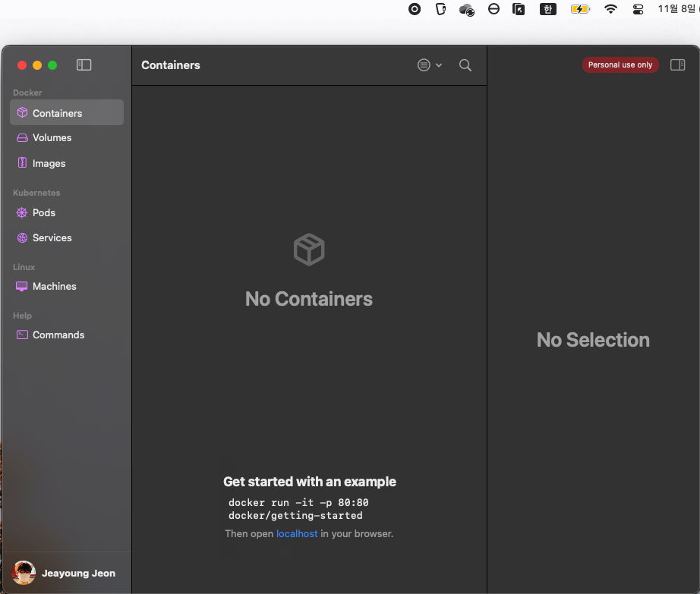Minimize the window with yellow button
Image resolution: width=700 pixels, height=594 pixels.
(x=37, y=65)
